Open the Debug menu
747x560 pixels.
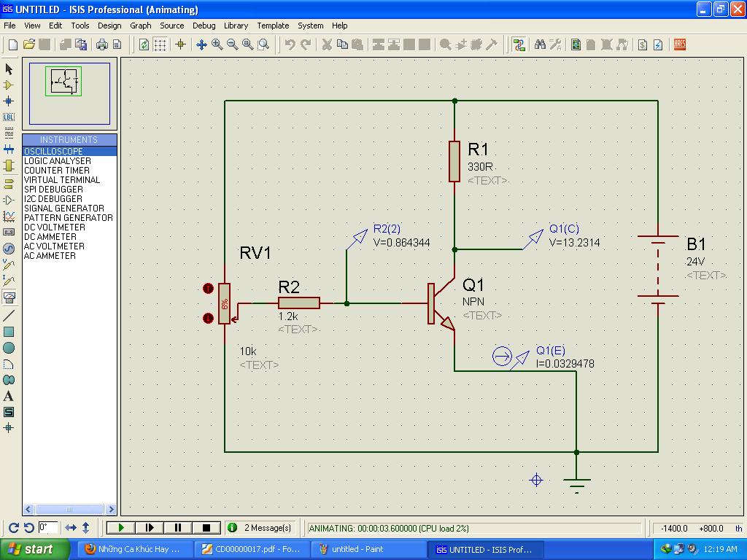(204, 26)
